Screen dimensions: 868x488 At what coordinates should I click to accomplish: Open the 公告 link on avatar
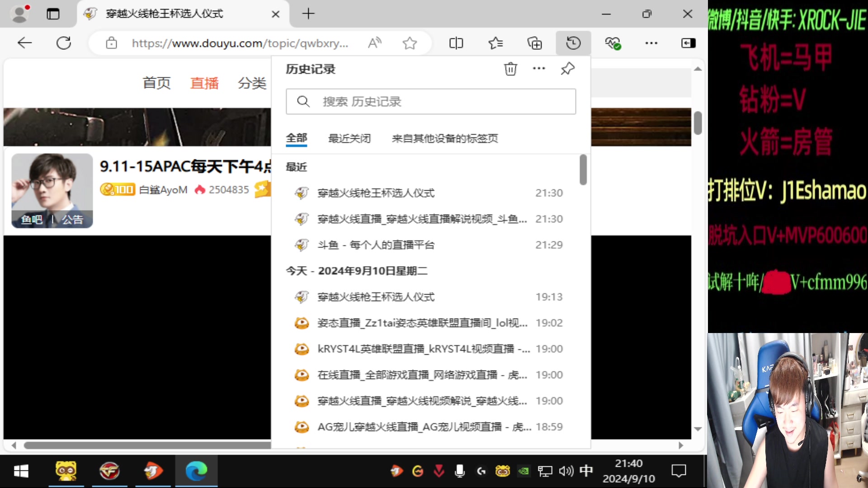(x=72, y=220)
